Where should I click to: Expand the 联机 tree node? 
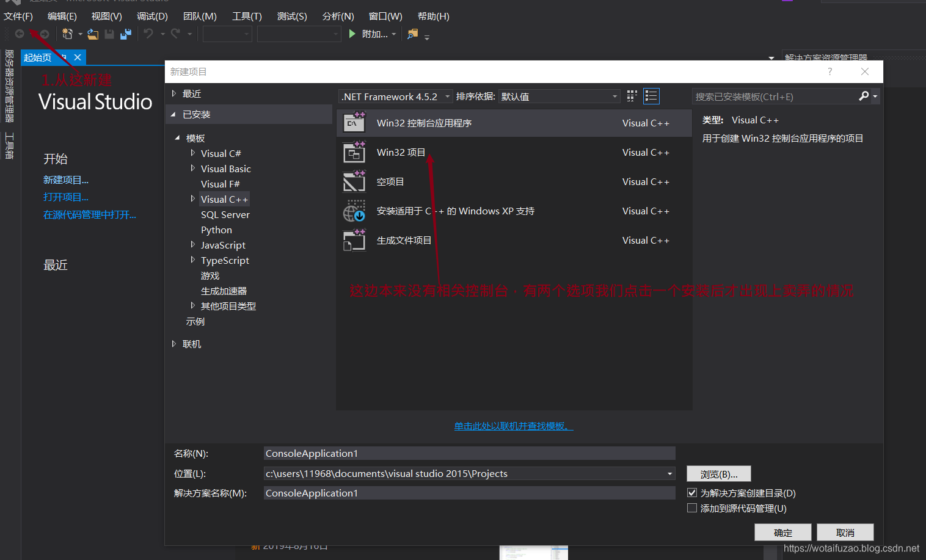pos(173,344)
